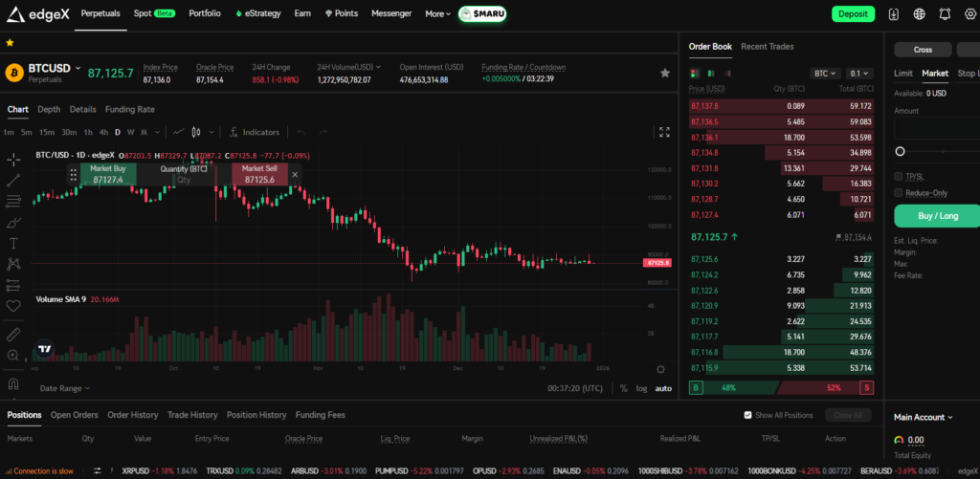Select the brush drawing tool

coord(13,223)
